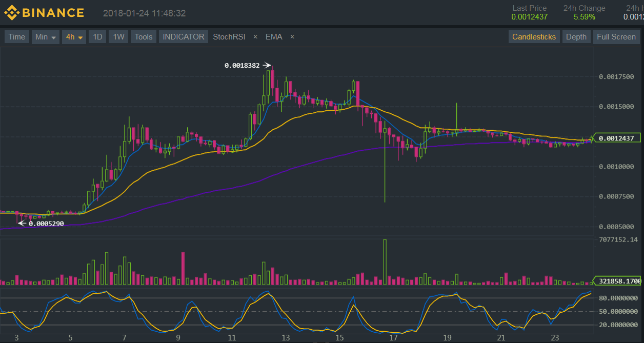The image size is (644, 343).
Task: Click the tallest green volume bar near 17
Action: (385, 262)
